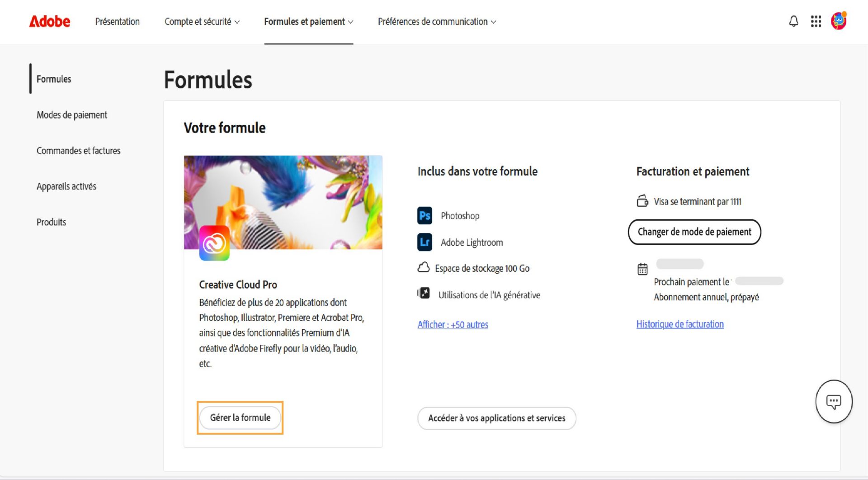This screenshot has height=480, width=868.
Task: Click the Creative Cloud icon on the plan card
Action: point(214,243)
